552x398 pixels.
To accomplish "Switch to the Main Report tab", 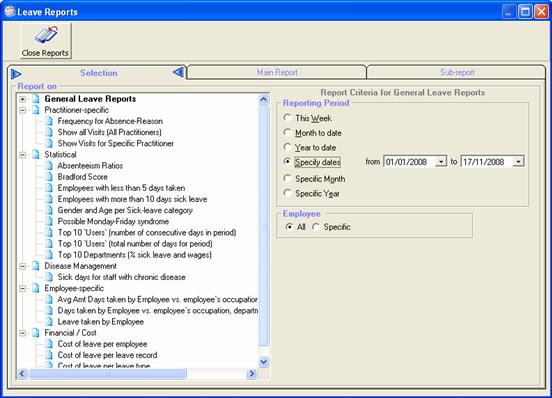I will click(x=277, y=72).
